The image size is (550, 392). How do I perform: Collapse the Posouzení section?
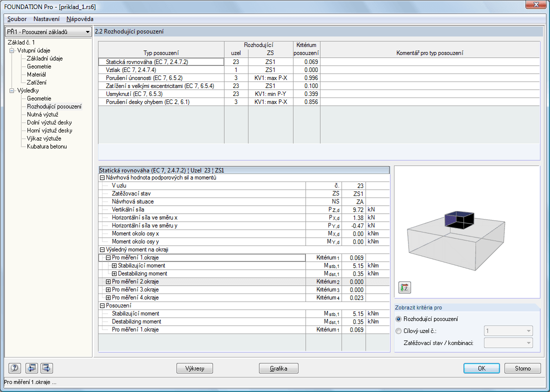102,305
